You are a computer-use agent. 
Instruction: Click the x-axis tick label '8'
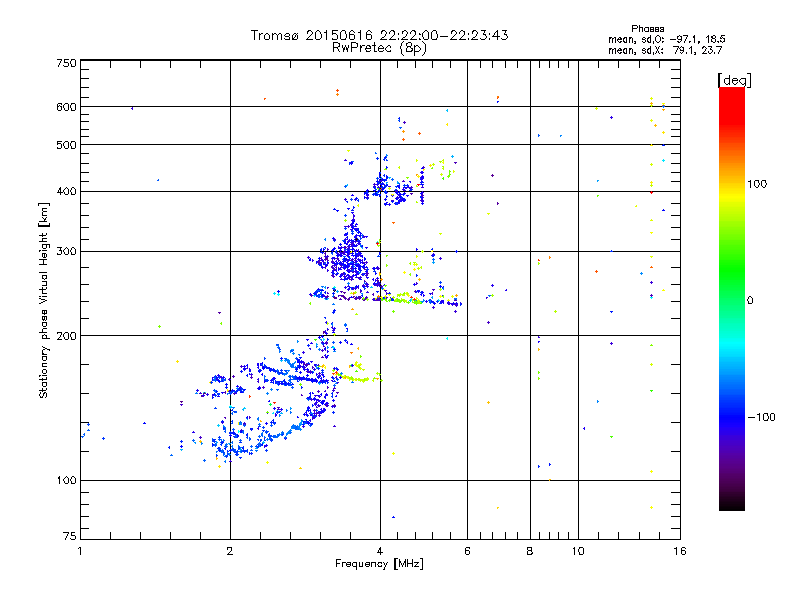point(530,551)
